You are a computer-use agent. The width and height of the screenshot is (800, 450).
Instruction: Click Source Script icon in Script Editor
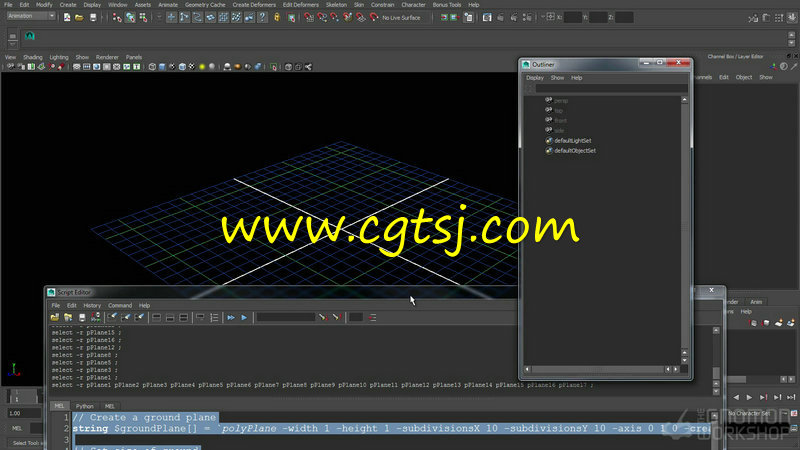(x=68, y=317)
